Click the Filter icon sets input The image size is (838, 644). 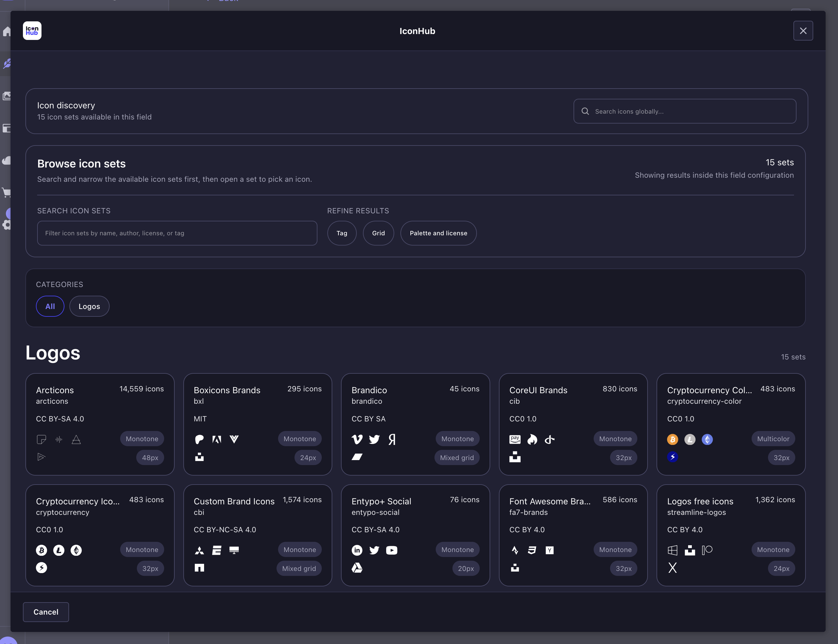[177, 233]
